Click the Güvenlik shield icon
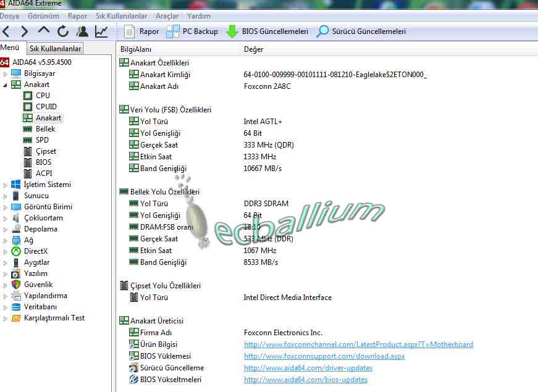This screenshot has height=392, width=538. 16,285
